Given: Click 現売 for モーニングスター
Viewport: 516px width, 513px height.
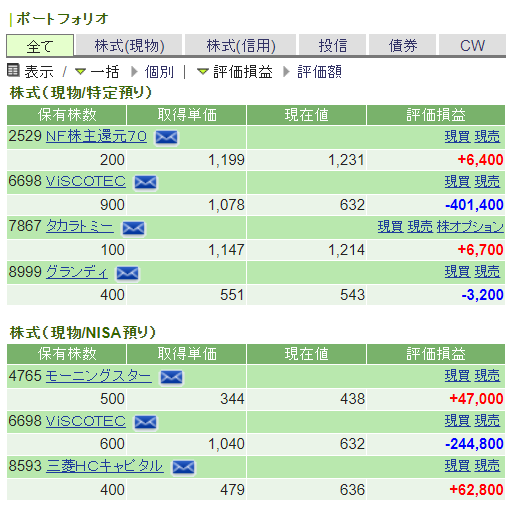Looking at the screenshot, I should (x=487, y=376).
